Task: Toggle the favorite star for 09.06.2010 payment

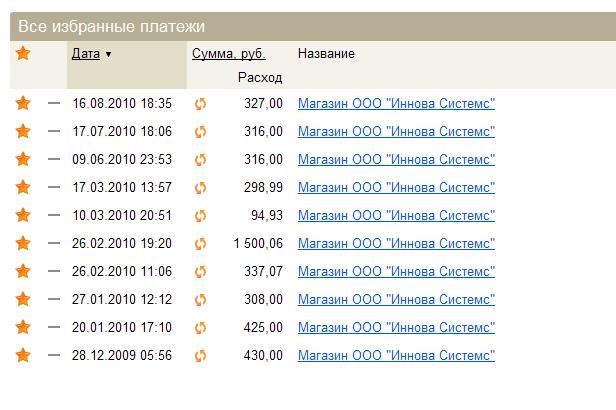Action: [x=23, y=159]
